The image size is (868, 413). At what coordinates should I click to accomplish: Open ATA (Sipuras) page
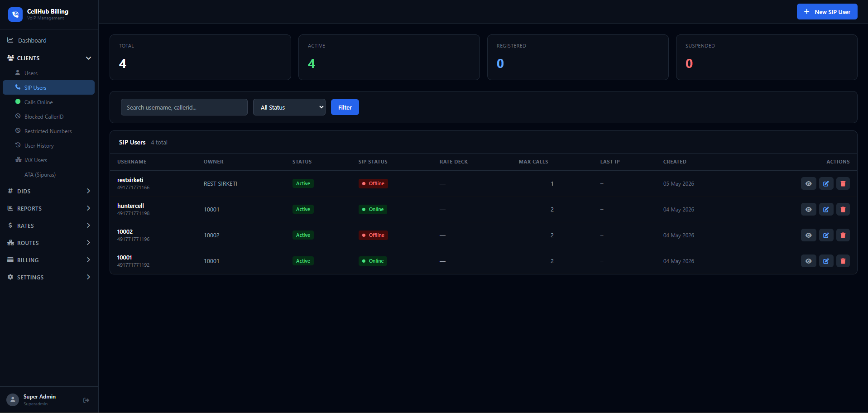click(49, 174)
